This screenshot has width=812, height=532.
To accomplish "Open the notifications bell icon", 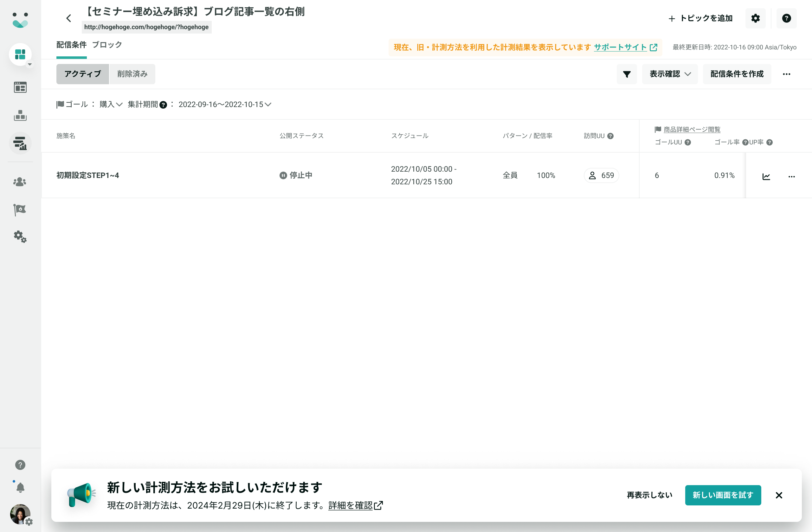I will (20, 488).
